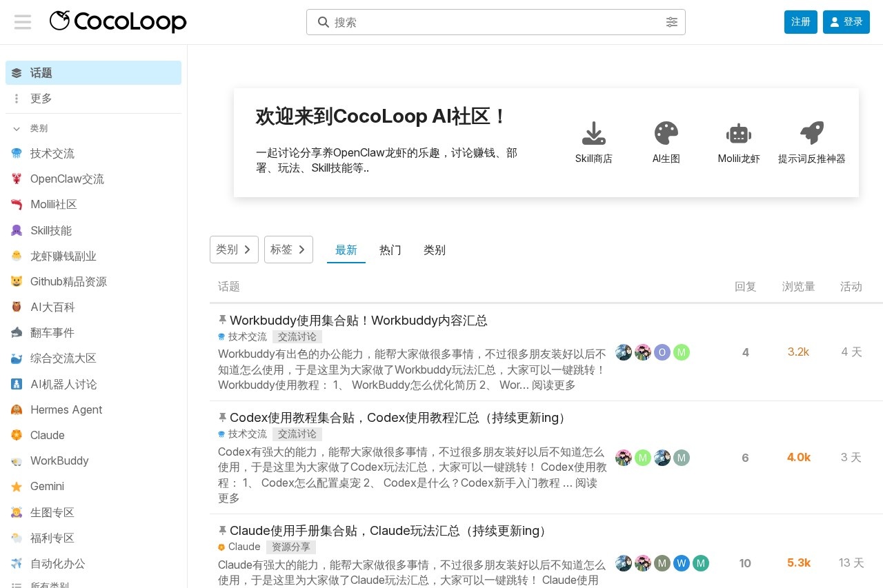Open the Codex使用教程集合贴 topic
The width and height of the screenshot is (883, 588).
pos(399,418)
